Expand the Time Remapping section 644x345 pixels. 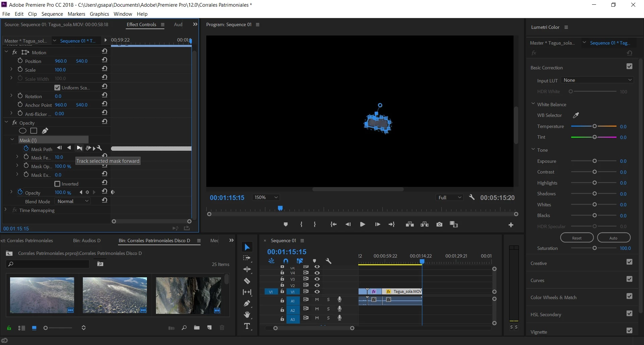point(6,210)
